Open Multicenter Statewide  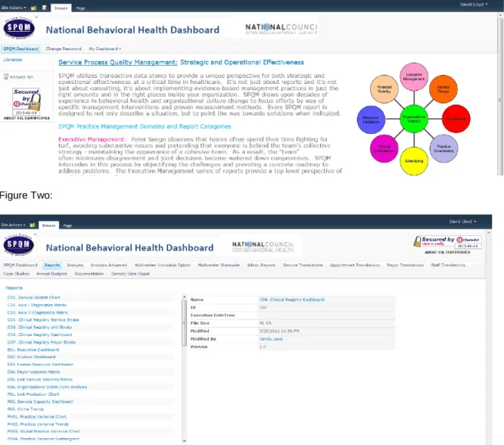click(x=219, y=265)
